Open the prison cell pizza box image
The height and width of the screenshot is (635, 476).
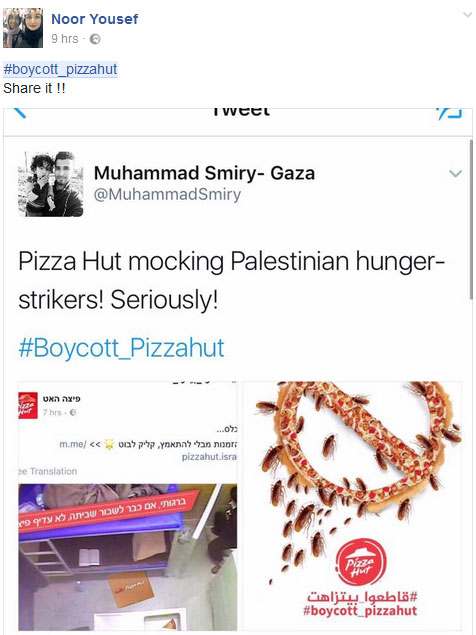tap(128, 557)
